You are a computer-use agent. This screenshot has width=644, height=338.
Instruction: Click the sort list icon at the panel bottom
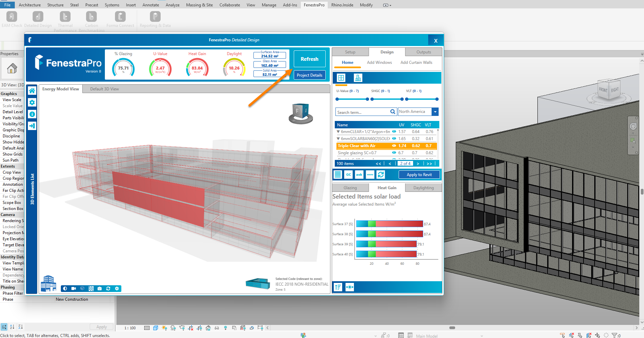(338, 287)
